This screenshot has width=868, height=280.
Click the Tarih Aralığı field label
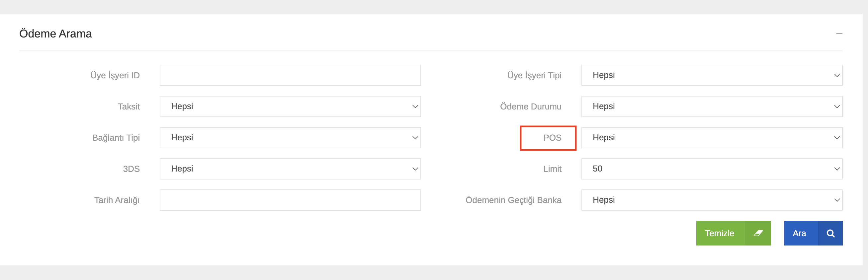click(x=117, y=200)
